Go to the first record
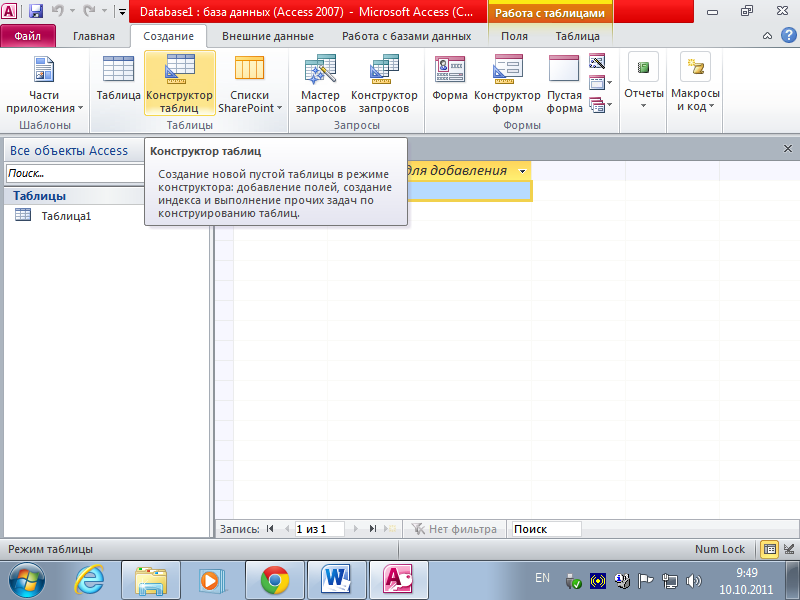This screenshot has width=800, height=600. pos(270,529)
